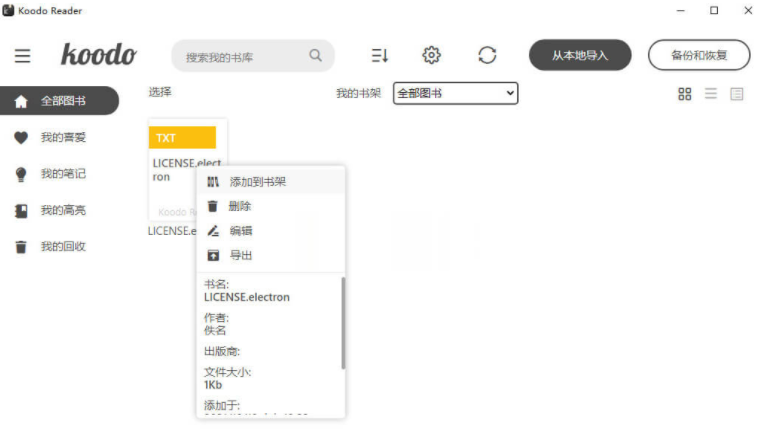760x429 pixels.
Task: Click the 备份和恢复 button
Action: point(699,55)
